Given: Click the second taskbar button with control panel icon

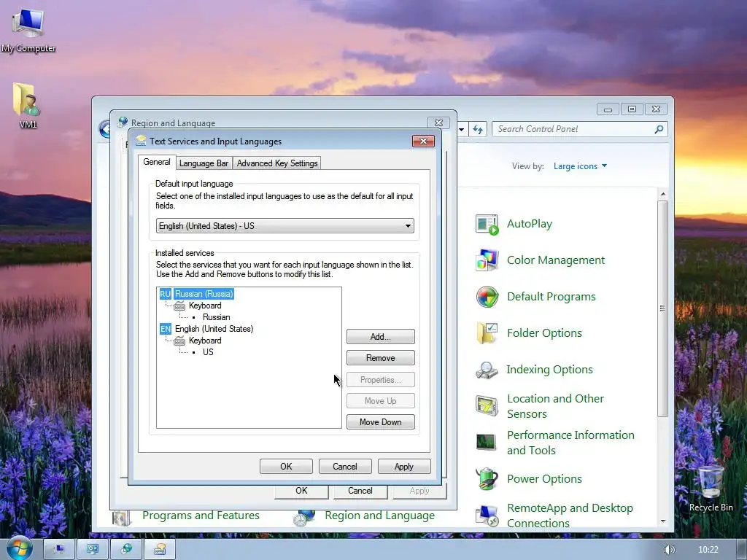Looking at the screenshot, I should [93, 549].
